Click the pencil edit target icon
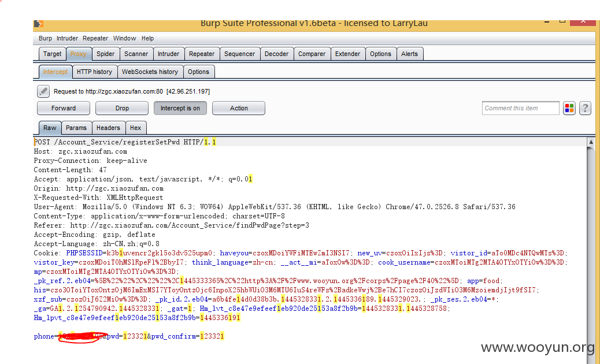 [x=43, y=91]
